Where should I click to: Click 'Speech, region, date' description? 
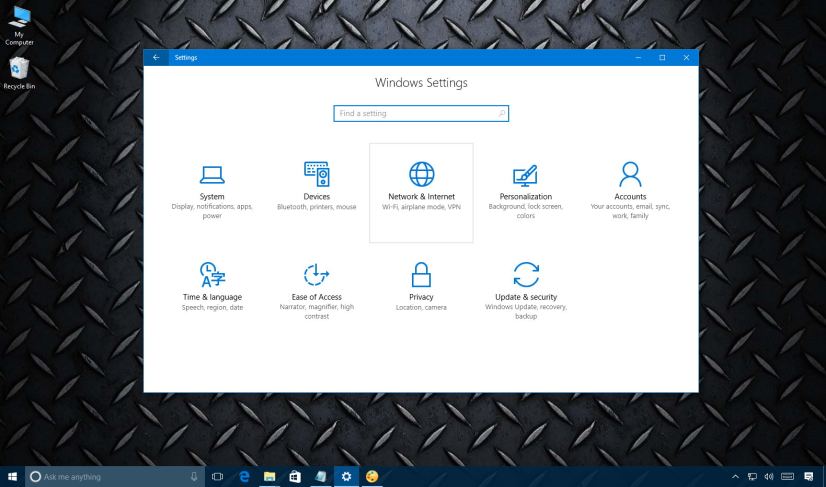pos(212,307)
